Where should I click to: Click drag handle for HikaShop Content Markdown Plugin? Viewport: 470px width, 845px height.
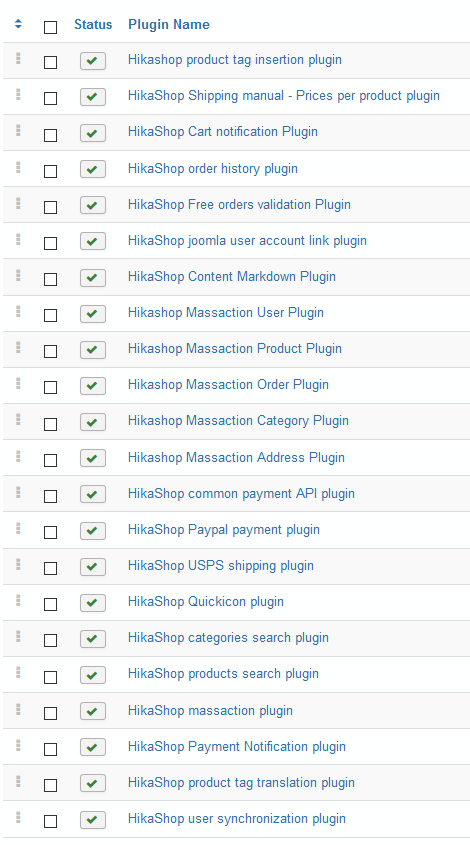[18, 275]
